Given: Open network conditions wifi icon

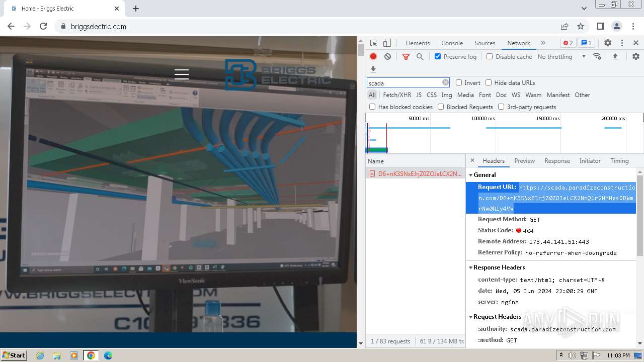Looking at the screenshot, I should (597, 56).
